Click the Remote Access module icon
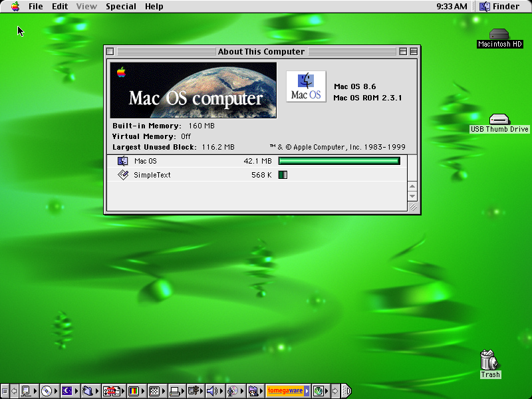This screenshot has height=399, width=532. click(195, 391)
